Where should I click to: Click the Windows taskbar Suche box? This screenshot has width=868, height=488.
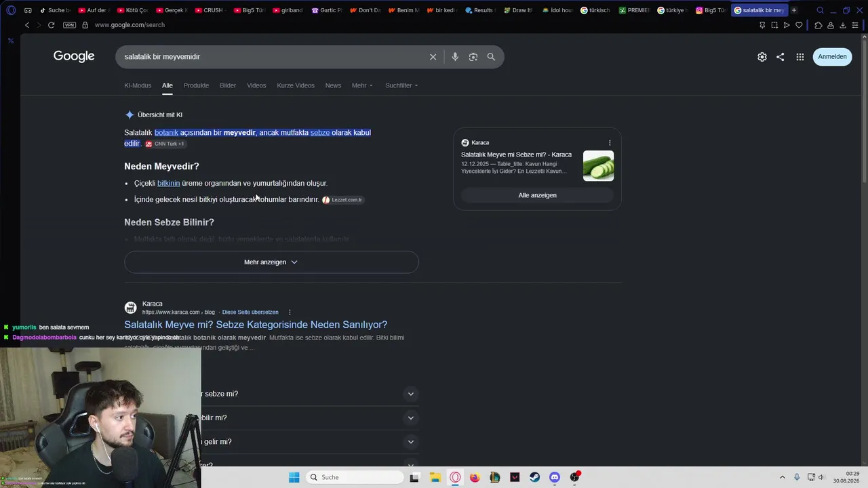pos(354,477)
